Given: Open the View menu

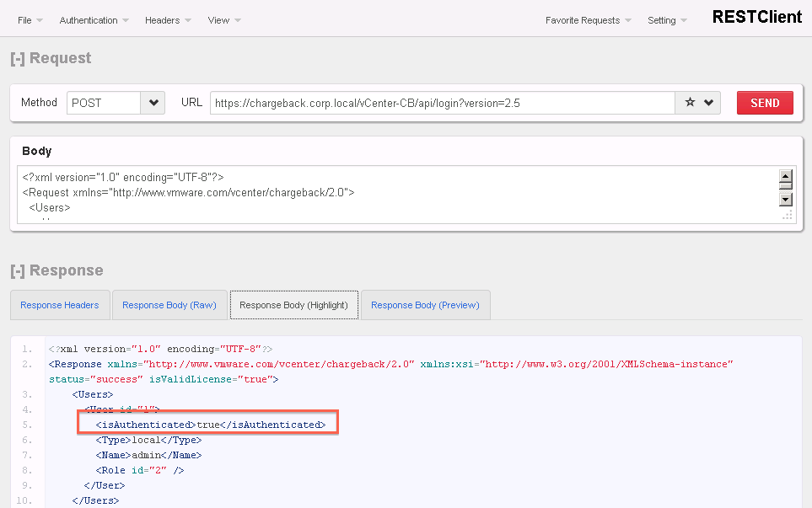Looking at the screenshot, I should coord(223,20).
